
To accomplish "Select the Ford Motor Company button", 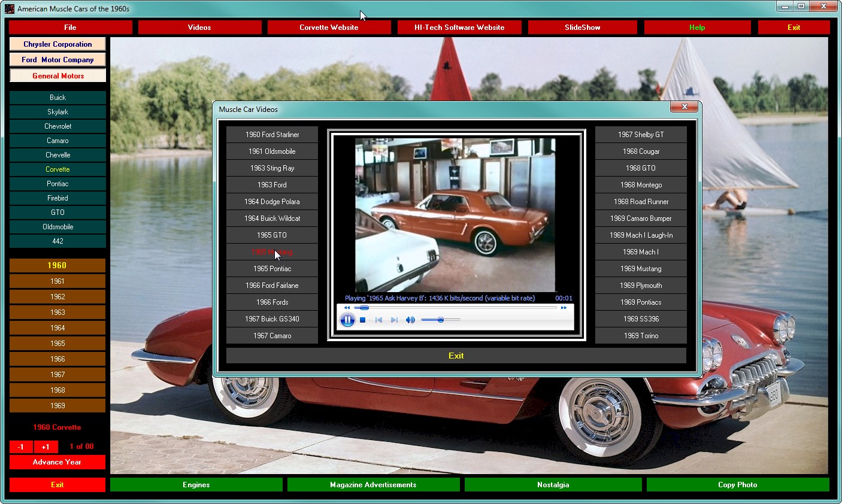I will click(57, 60).
